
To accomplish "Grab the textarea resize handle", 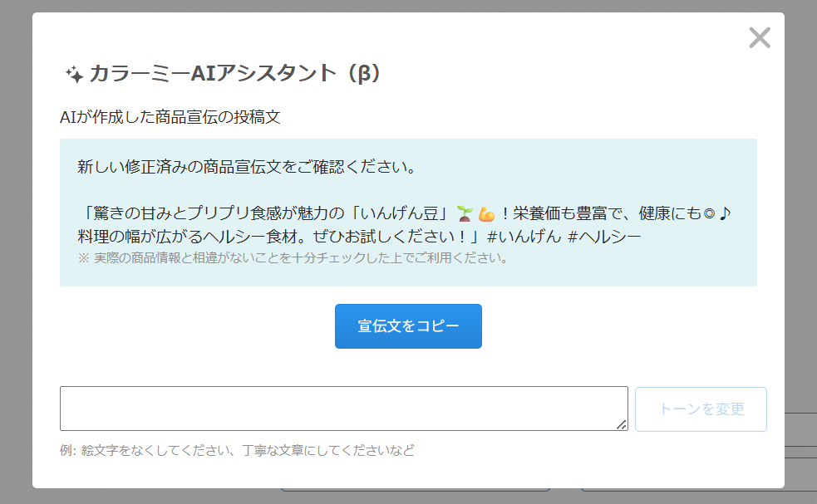I will [x=622, y=424].
